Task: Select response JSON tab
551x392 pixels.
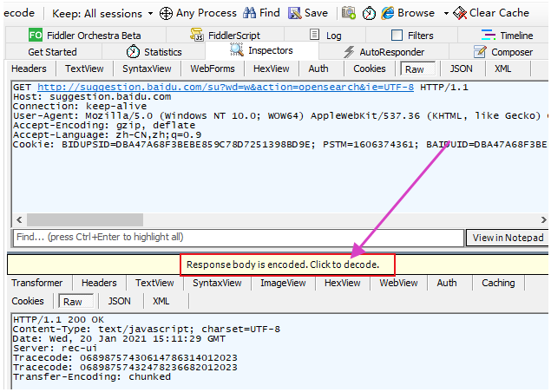Action: pos(120,301)
